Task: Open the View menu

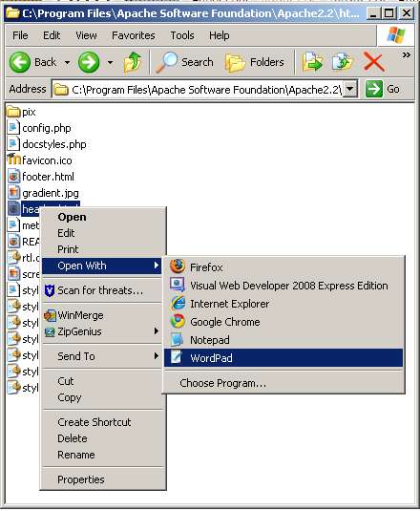Action: click(86, 35)
